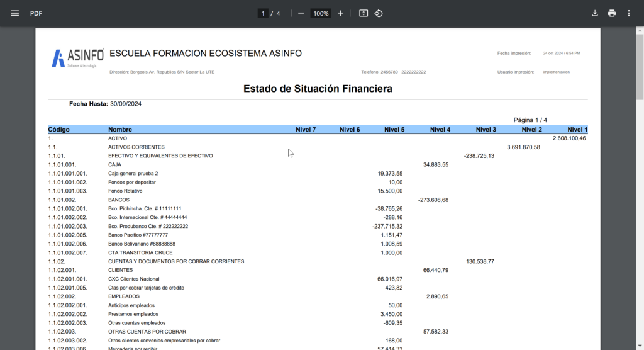Click the 'Fecha Hasta:' label
The width and height of the screenshot is (644, 350).
[x=88, y=104]
